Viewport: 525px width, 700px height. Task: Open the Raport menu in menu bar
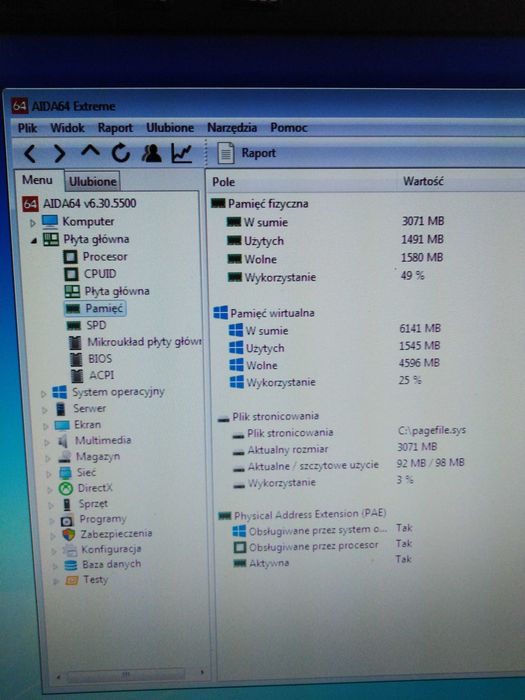click(x=115, y=128)
